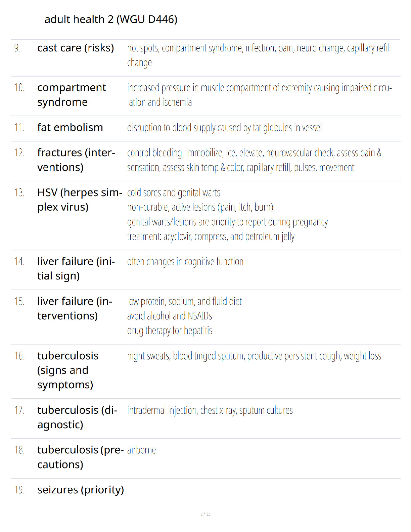Select the 'disruption to blood supply' definition
411x532 pixels.
coord(225,128)
